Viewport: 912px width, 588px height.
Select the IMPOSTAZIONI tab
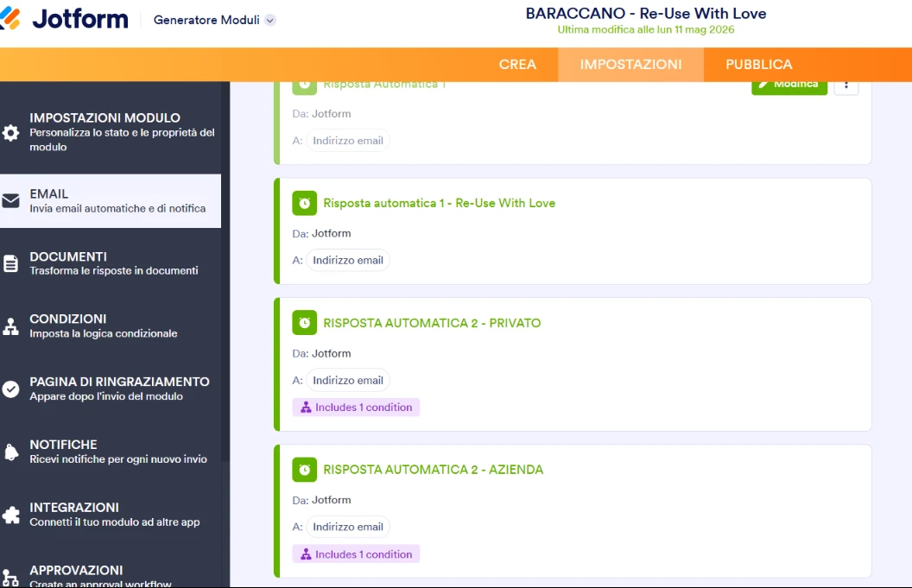click(630, 64)
